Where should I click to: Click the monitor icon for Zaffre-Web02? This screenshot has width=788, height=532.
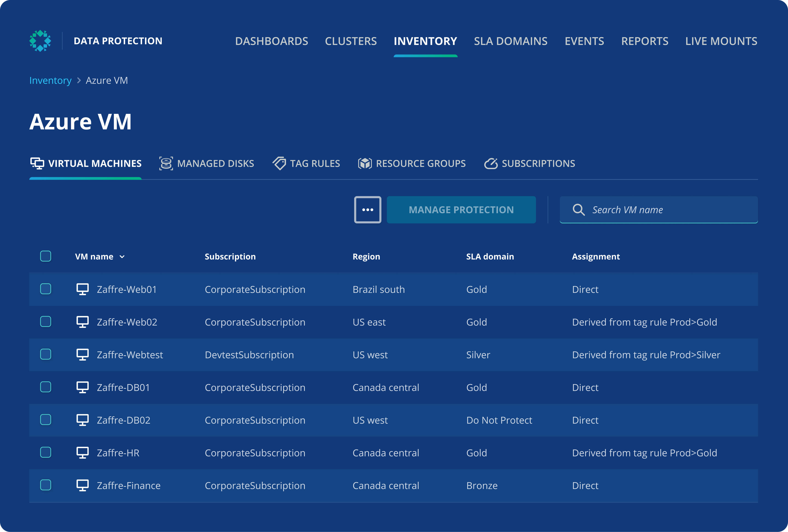coord(82,322)
